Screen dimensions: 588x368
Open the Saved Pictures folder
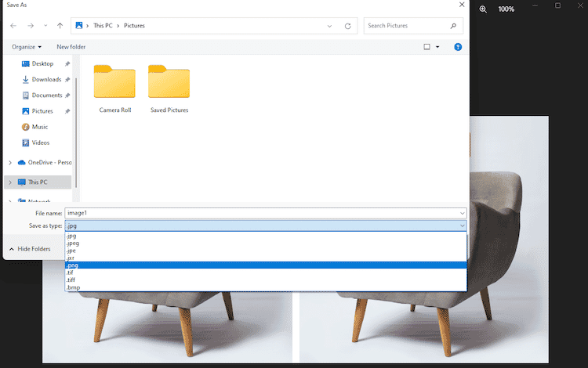tap(169, 88)
